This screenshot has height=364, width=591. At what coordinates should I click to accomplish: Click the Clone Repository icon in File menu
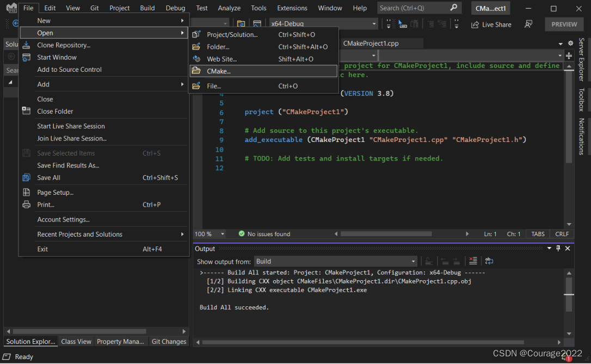point(26,45)
